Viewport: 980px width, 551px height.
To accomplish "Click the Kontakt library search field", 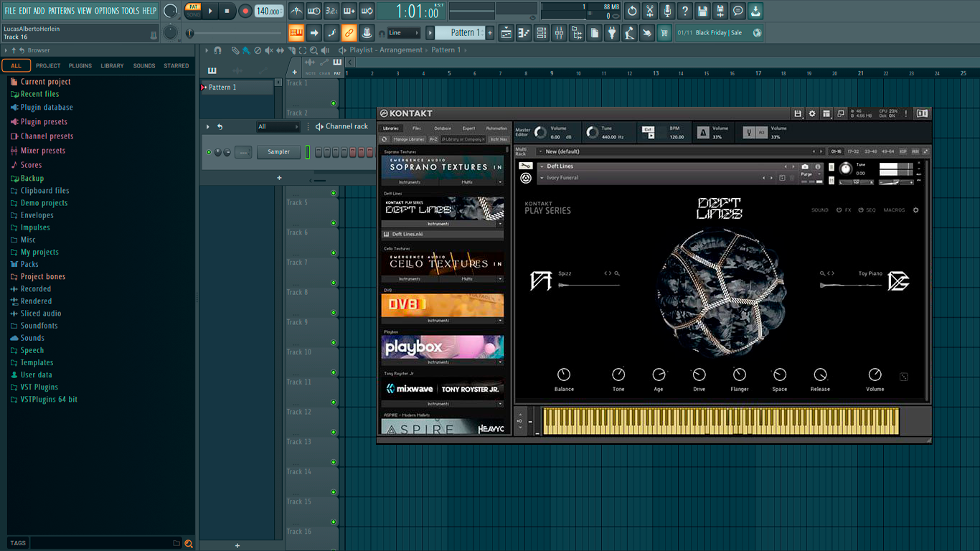I will tap(463, 139).
